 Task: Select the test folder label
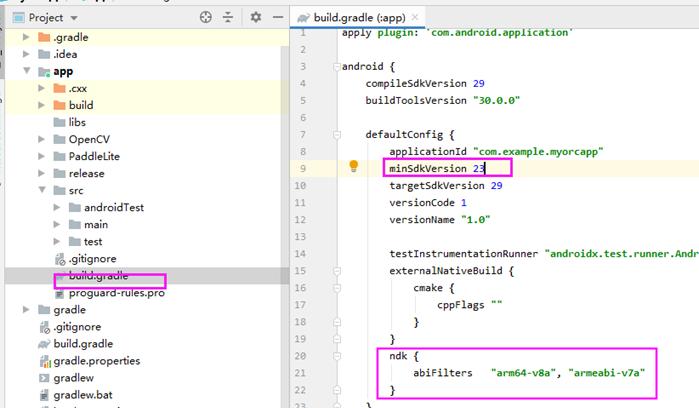(93, 241)
